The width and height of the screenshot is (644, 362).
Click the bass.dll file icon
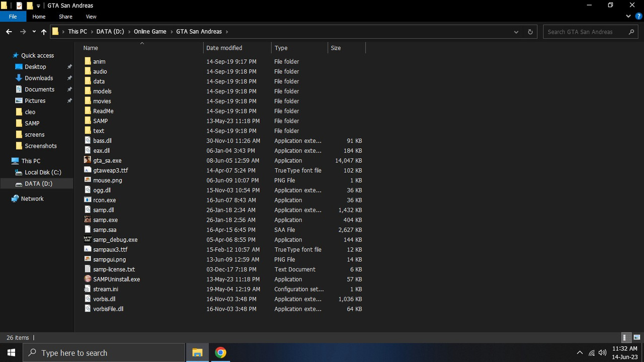(x=88, y=141)
